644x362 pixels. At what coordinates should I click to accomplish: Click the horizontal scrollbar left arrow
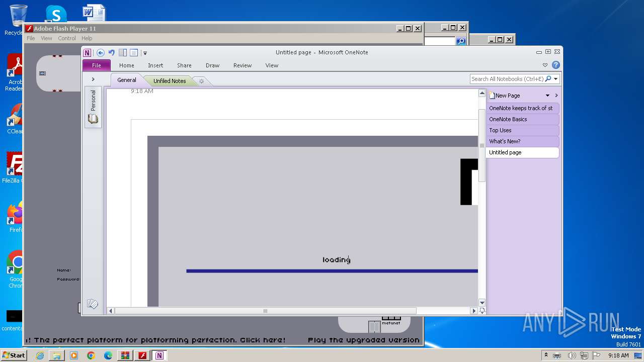click(111, 311)
